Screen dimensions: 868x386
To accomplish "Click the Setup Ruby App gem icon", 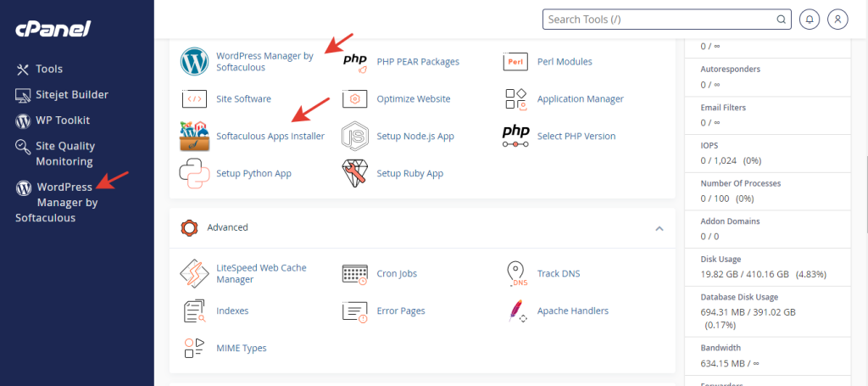I will [355, 173].
